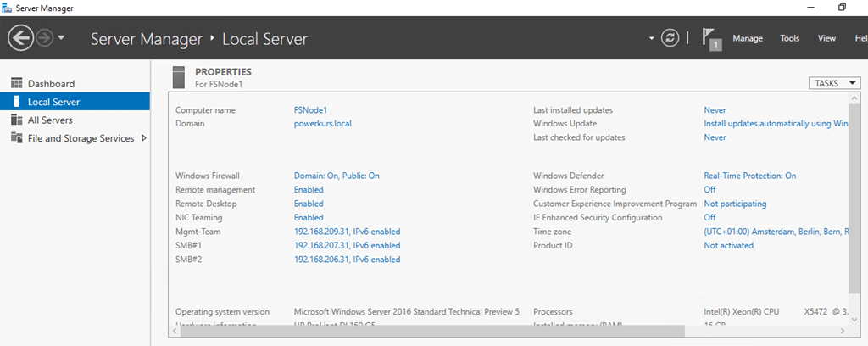The width and height of the screenshot is (868, 346).
Task: Select Local Server in the sidebar
Action: coord(75,102)
